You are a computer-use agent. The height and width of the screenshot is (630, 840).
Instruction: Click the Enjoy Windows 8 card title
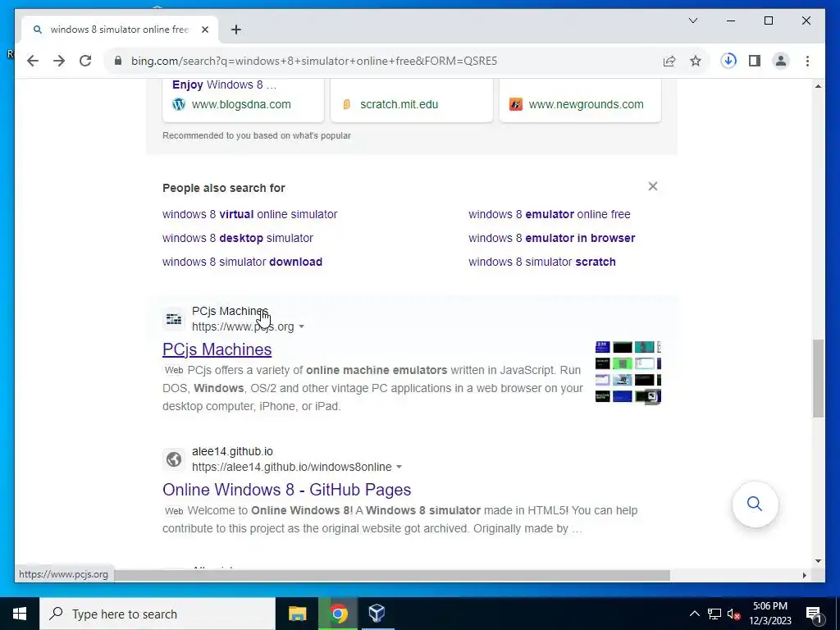[x=224, y=84]
